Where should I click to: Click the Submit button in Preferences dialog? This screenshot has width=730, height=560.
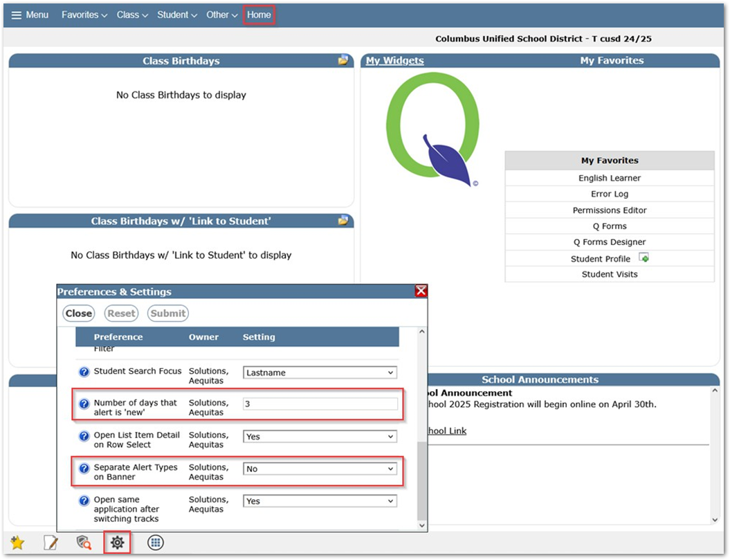(x=167, y=314)
